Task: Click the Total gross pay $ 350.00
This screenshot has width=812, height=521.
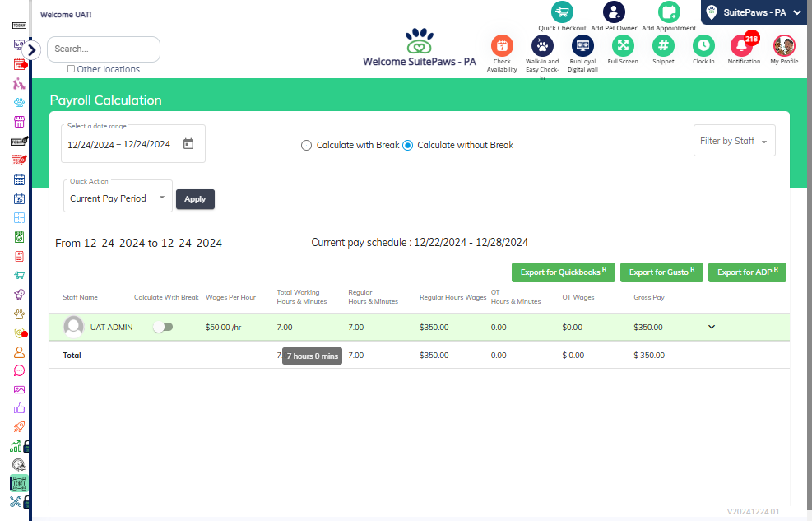Action: coord(649,356)
